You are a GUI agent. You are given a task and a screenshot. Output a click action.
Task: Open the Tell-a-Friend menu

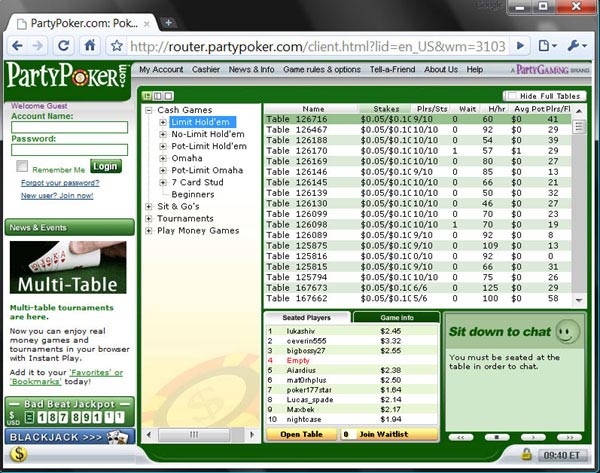pyautogui.click(x=392, y=70)
